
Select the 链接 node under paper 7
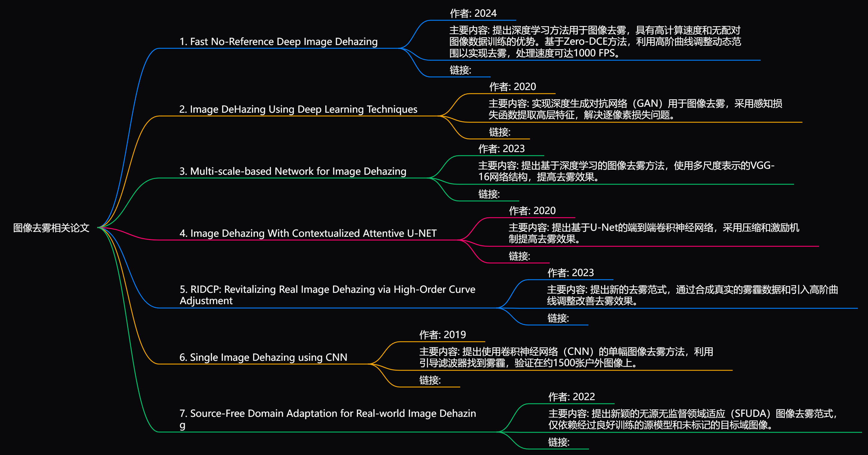pos(558,442)
